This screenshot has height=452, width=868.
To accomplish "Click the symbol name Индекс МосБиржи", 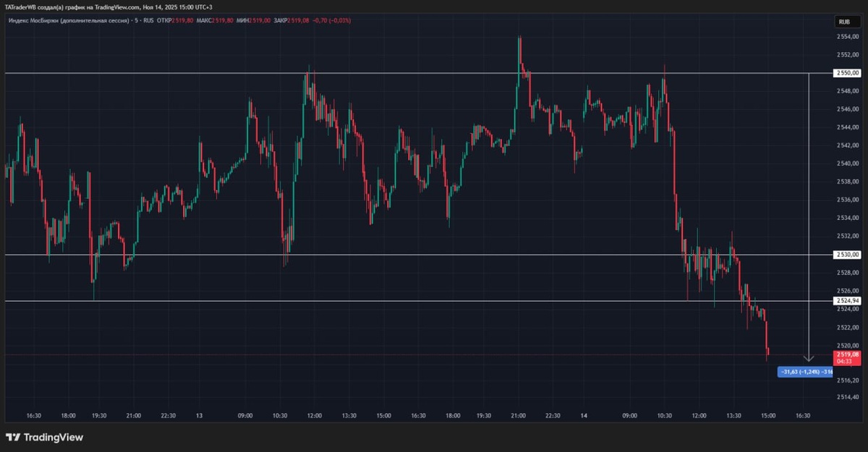I will point(33,20).
